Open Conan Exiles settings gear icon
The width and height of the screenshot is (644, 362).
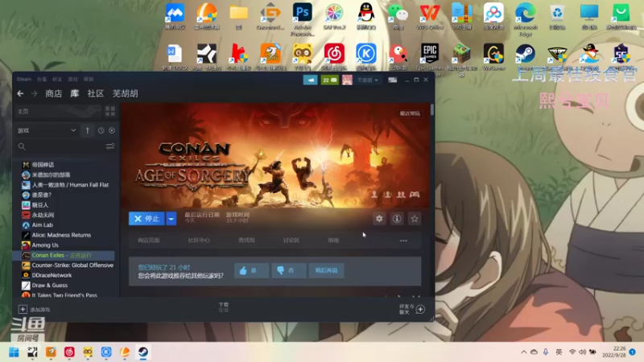(x=379, y=219)
